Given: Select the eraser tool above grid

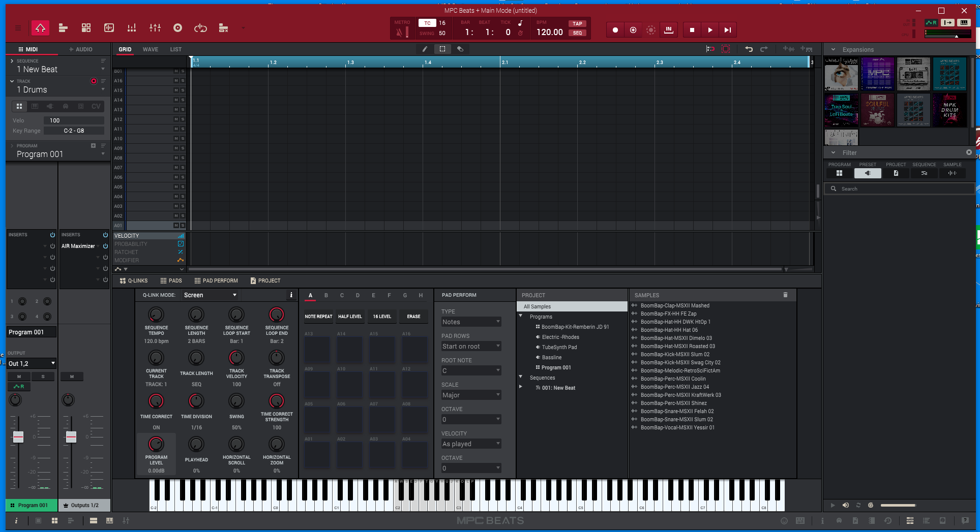Looking at the screenshot, I should point(460,49).
